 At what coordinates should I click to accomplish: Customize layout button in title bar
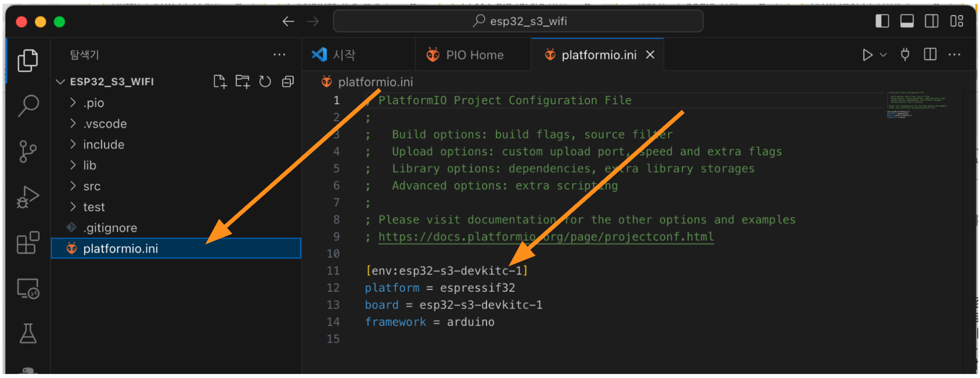point(957,22)
